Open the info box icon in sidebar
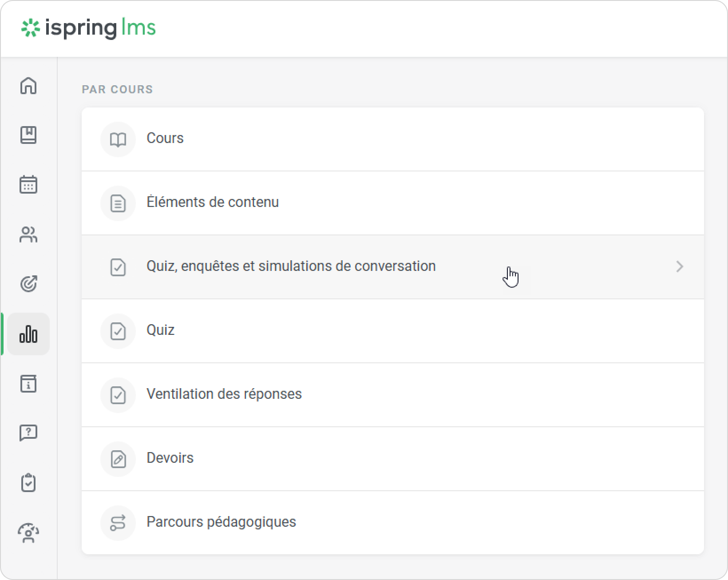The height and width of the screenshot is (580, 728). pos(28,384)
